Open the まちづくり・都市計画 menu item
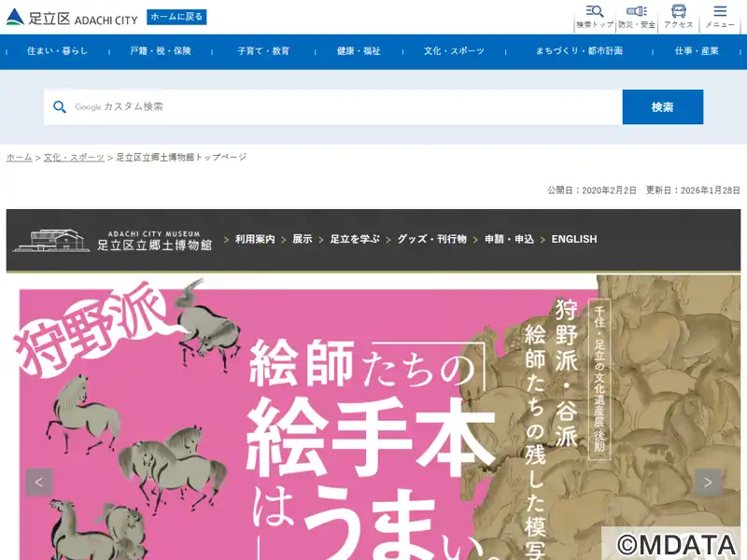747x560 pixels. point(579,51)
